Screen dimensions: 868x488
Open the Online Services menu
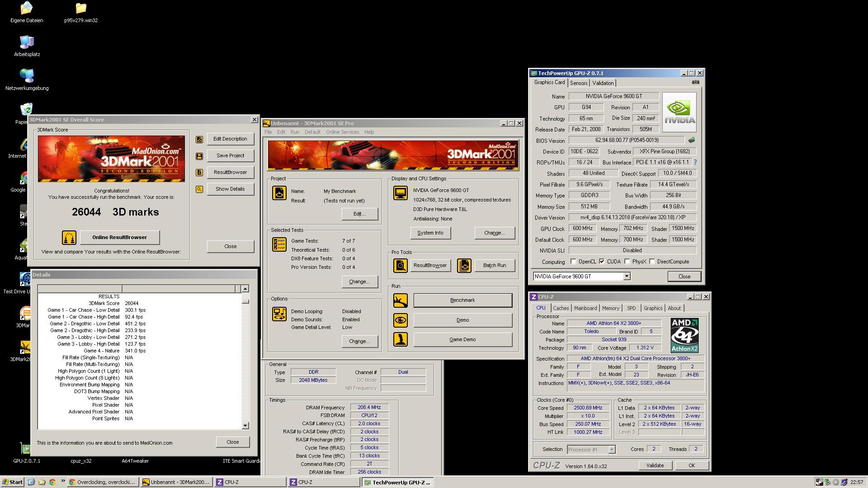click(342, 132)
